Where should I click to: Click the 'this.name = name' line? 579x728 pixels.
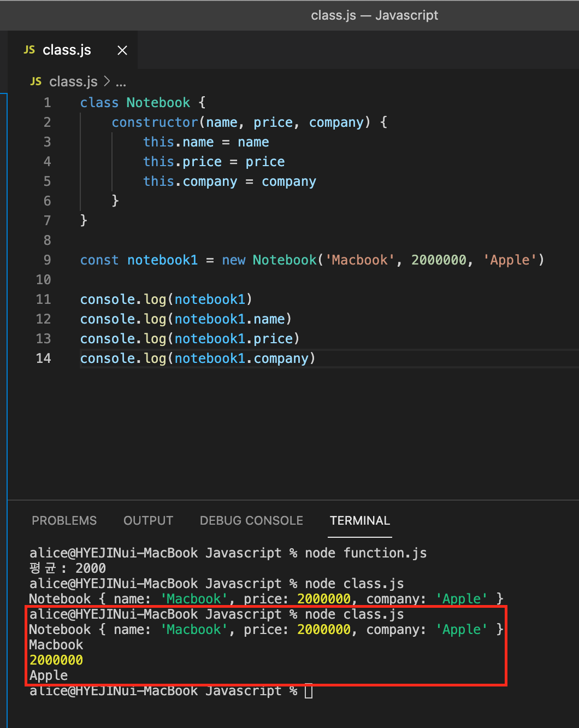(206, 142)
